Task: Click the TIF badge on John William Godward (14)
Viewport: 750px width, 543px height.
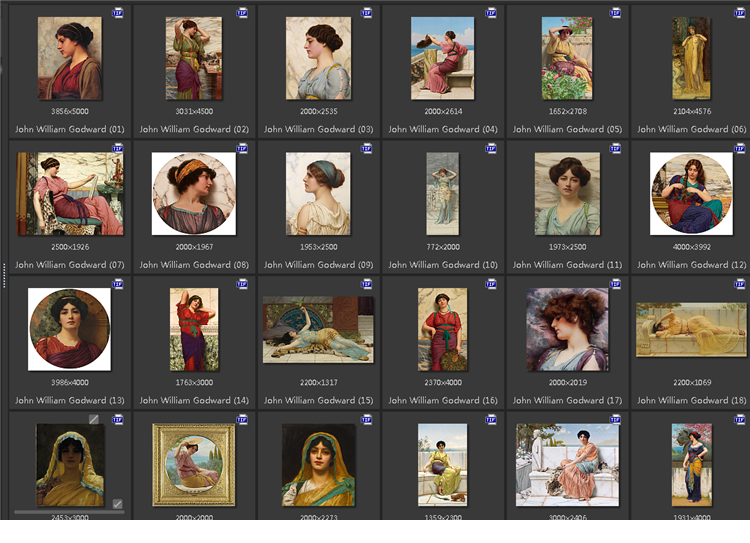Action: (242, 284)
